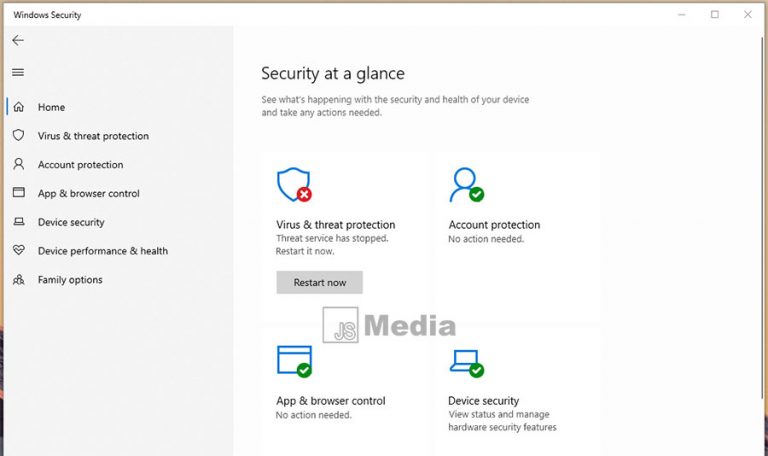The width and height of the screenshot is (768, 456).
Task: Click the shield icon in sidebar
Action: [19, 135]
